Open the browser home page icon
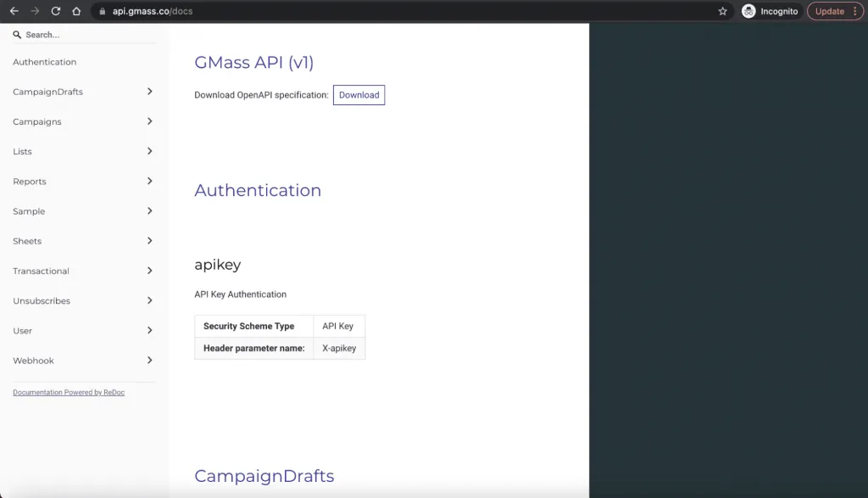 coord(76,11)
